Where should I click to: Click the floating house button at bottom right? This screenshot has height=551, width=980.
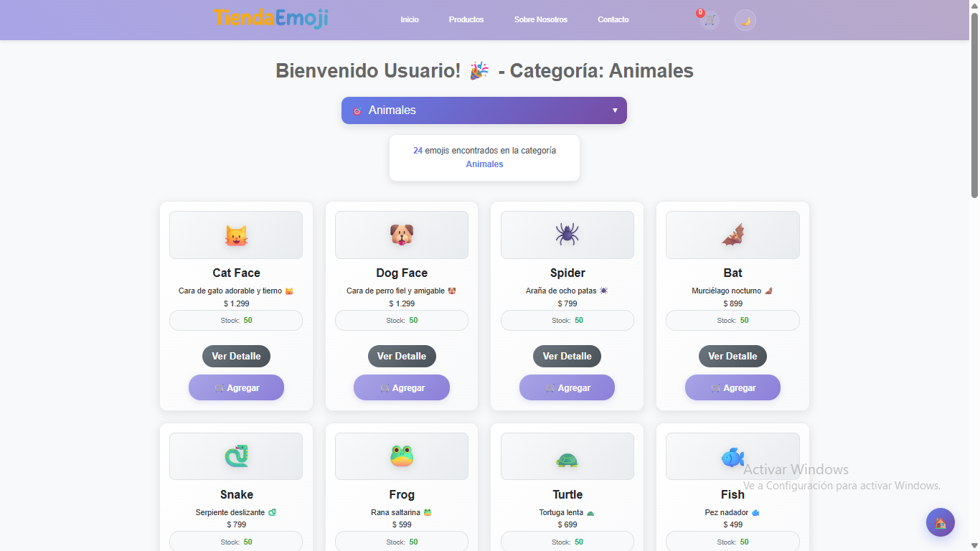point(940,522)
